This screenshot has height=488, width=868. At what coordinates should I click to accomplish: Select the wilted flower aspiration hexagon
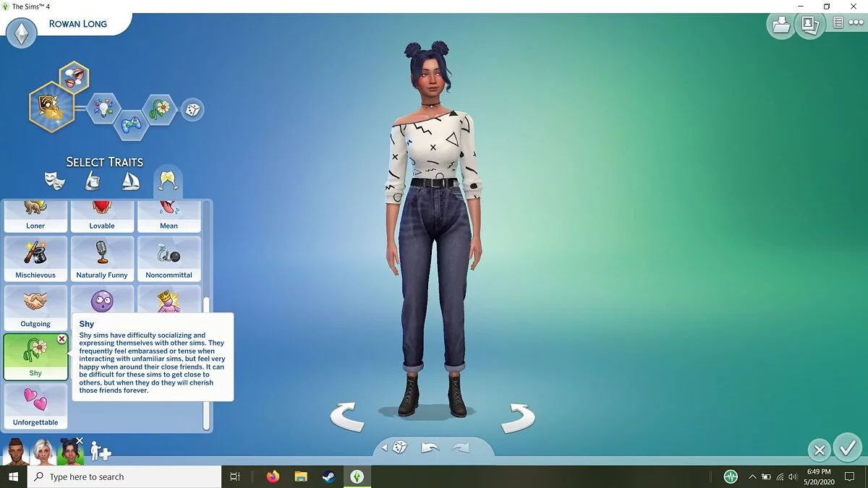click(159, 108)
